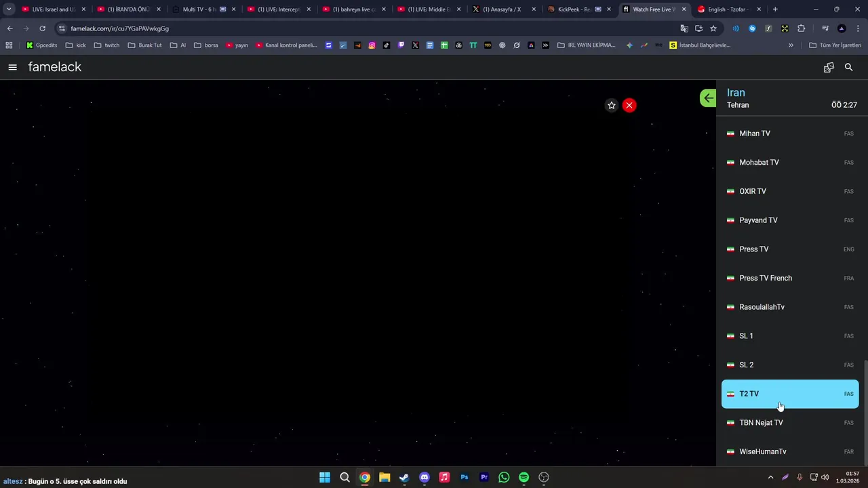Reload the page in browser toolbar

click(42, 28)
